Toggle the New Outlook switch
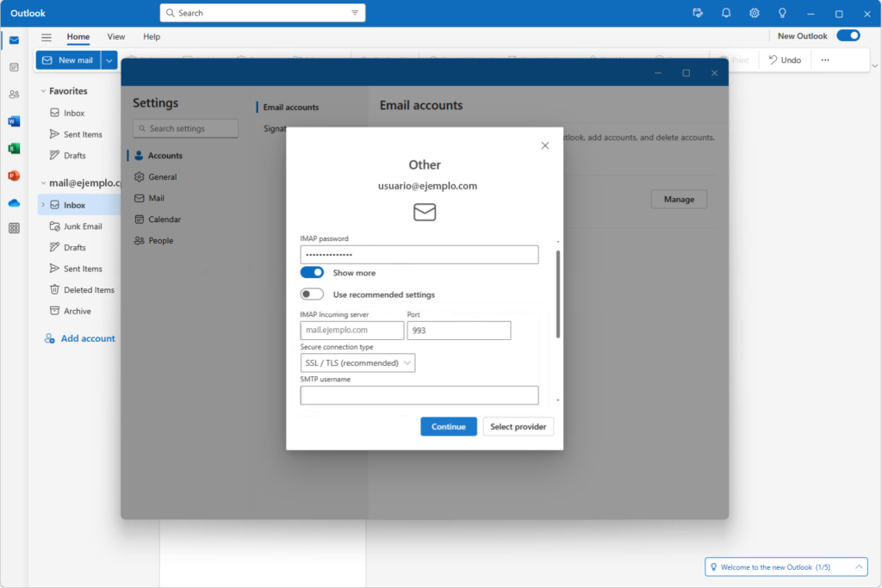The width and height of the screenshot is (882, 588). pyautogui.click(x=848, y=36)
